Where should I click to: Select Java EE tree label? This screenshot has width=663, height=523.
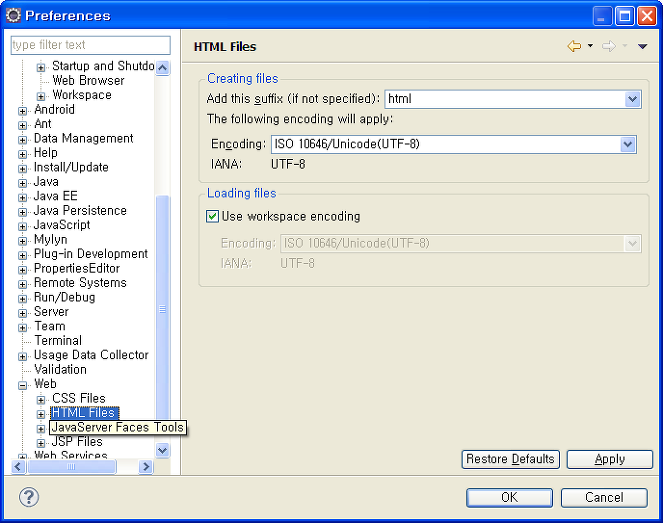pos(55,196)
